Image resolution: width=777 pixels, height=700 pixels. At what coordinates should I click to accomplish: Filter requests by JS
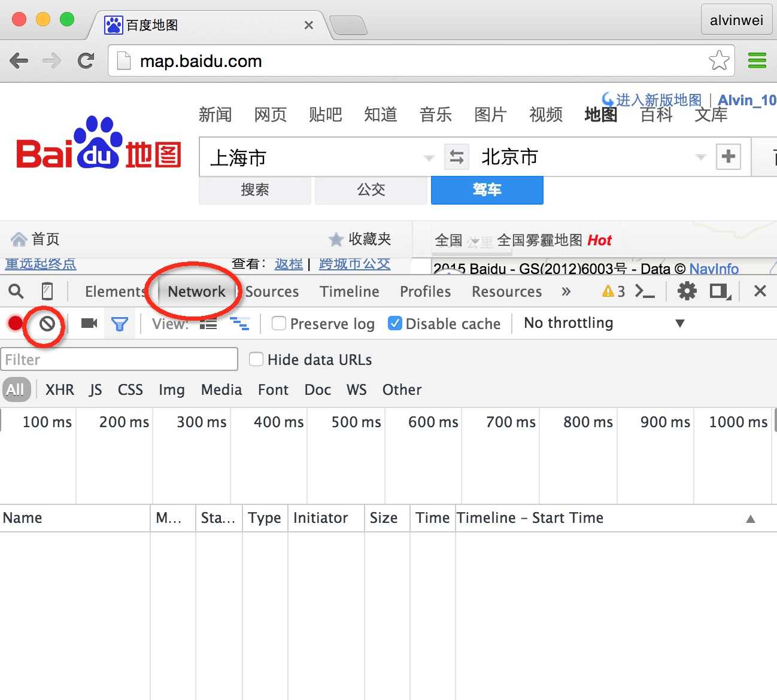point(96,390)
